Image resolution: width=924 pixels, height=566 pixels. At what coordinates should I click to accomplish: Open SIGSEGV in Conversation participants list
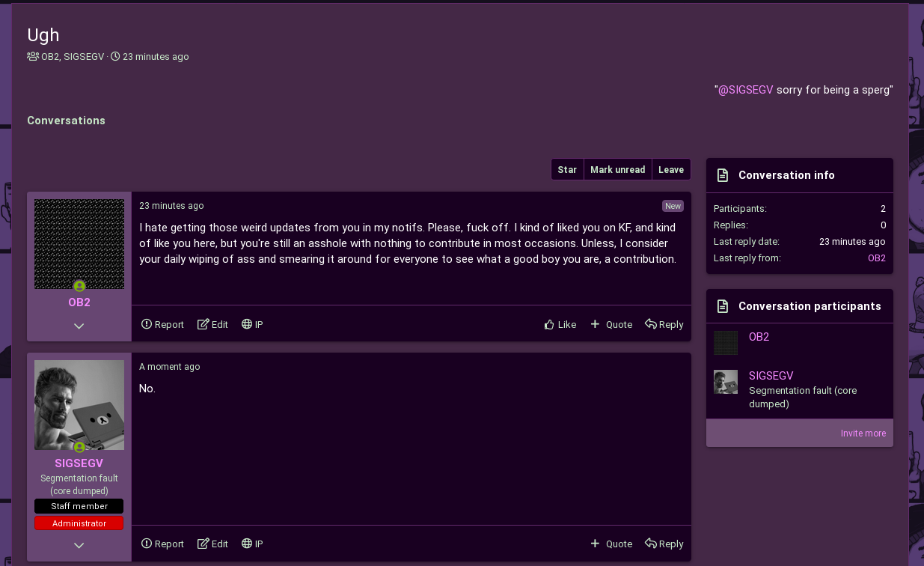tap(771, 376)
